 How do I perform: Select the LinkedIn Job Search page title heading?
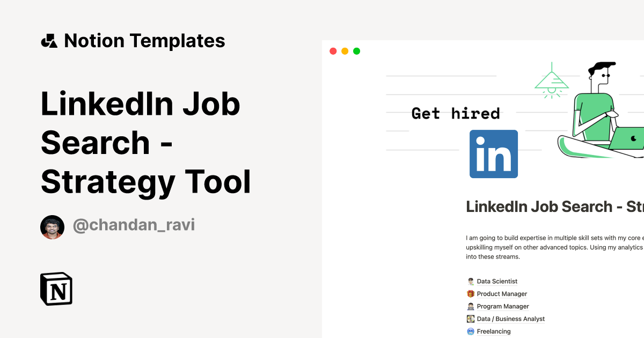point(553,207)
